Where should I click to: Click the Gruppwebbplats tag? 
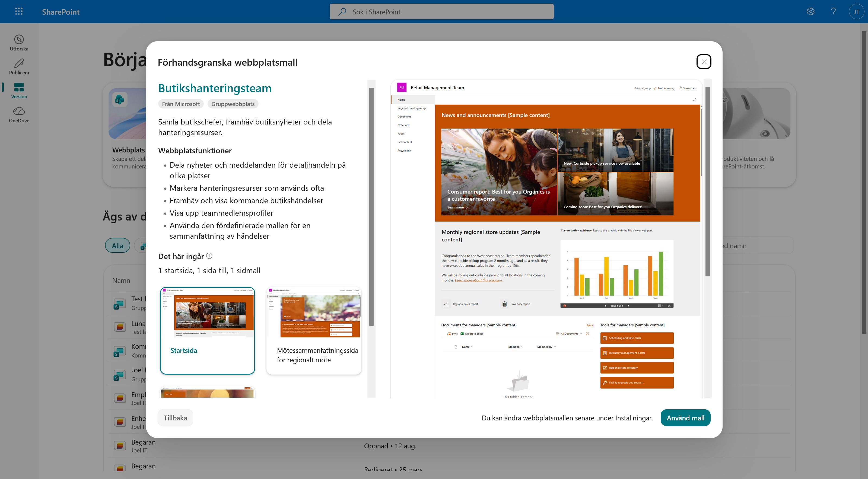pos(233,104)
